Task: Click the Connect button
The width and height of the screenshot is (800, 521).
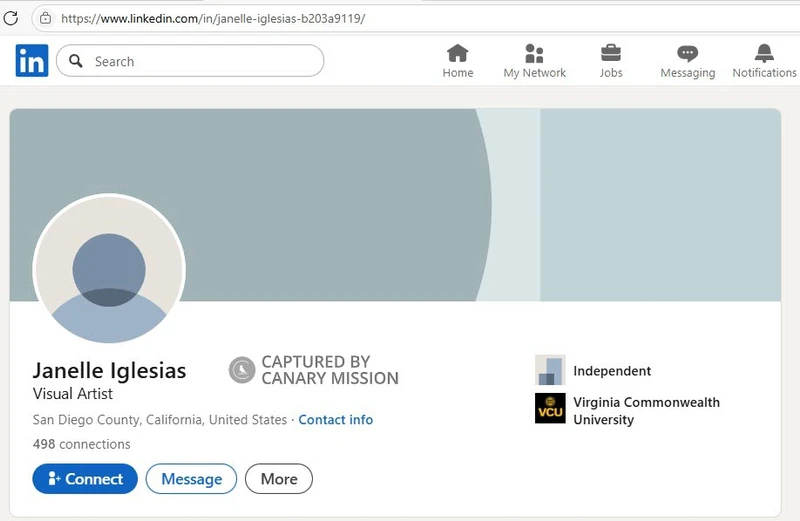Action: pyautogui.click(x=85, y=479)
